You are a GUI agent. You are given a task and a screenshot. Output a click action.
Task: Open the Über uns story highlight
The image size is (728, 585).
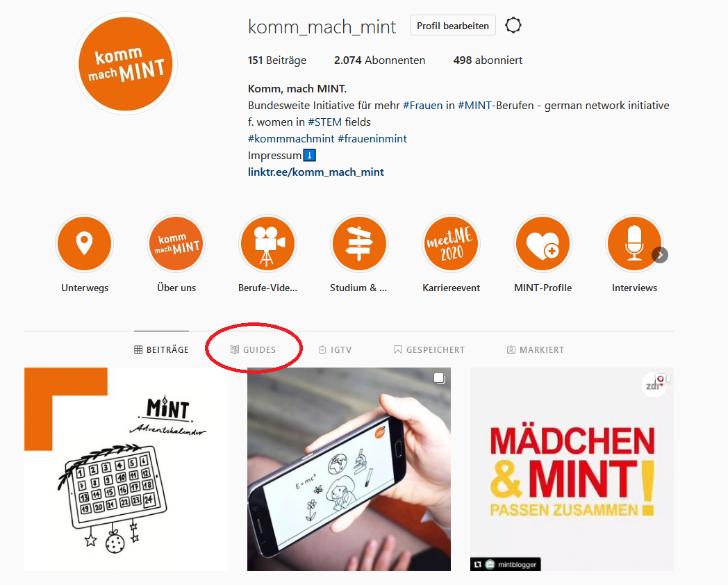click(176, 243)
